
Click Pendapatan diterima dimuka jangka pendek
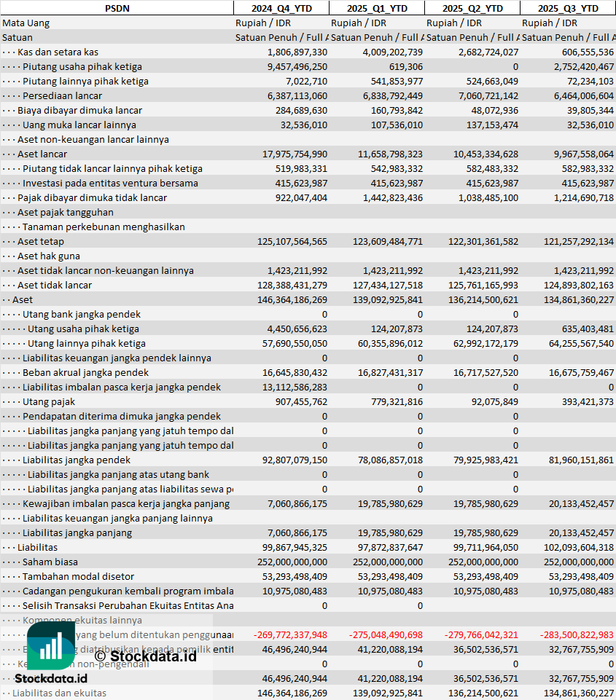[122, 417]
